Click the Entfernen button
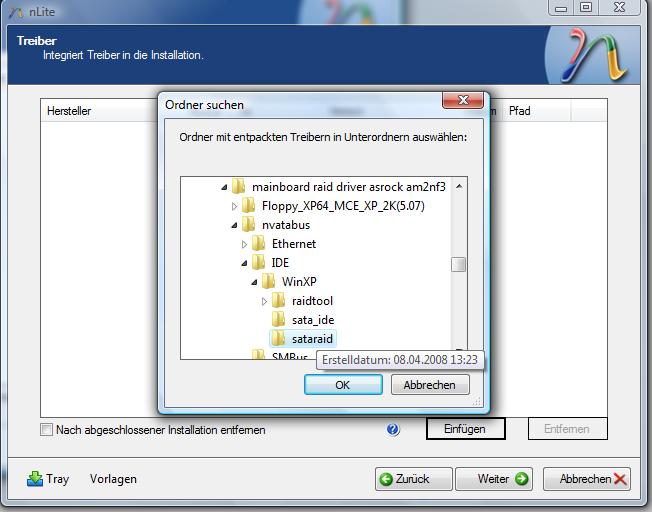This screenshot has height=512, width=652. pyautogui.click(x=567, y=429)
